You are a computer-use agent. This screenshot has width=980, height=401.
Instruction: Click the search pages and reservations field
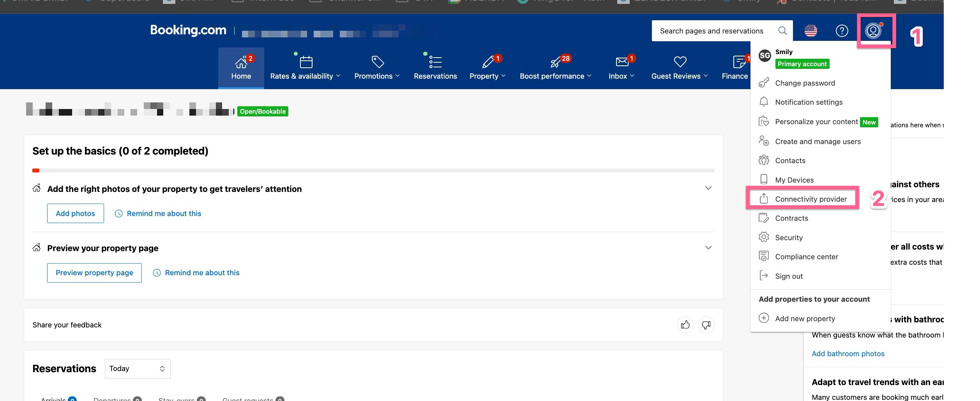[x=711, y=31]
